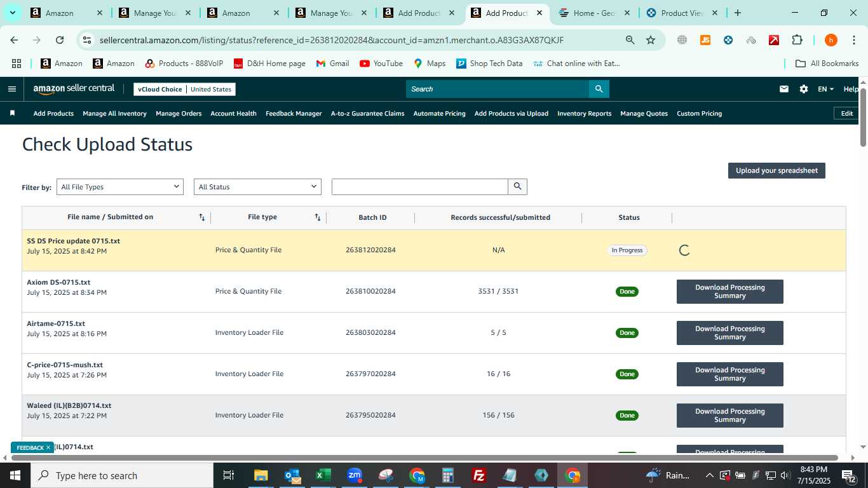Click Upload your spreadsheet button
Screen dimensions: 868x488
coord(776,170)
